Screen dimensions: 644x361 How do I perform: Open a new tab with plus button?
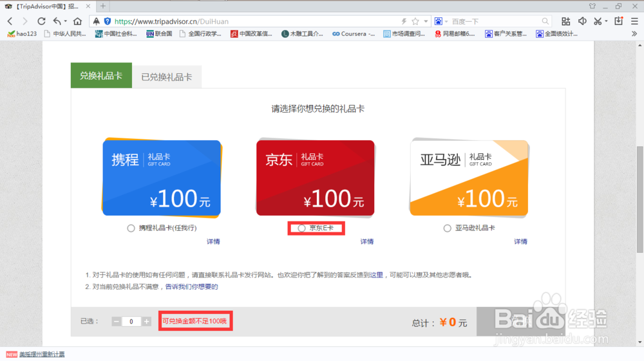[x=102, y=6]
